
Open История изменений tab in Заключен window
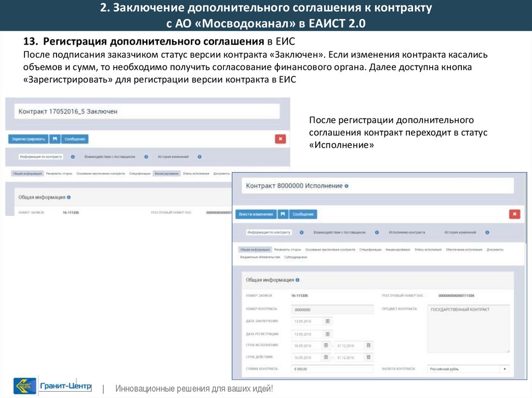pyautogui.click(x=174, y=157)
